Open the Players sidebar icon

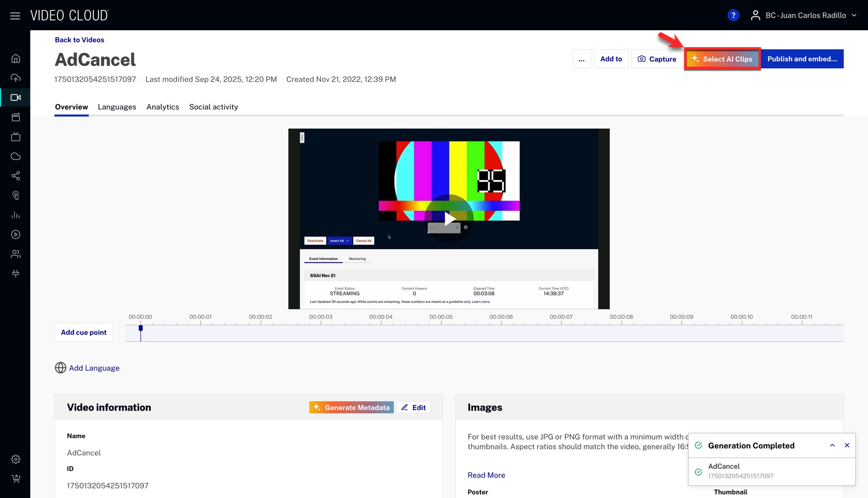point(16,234)
